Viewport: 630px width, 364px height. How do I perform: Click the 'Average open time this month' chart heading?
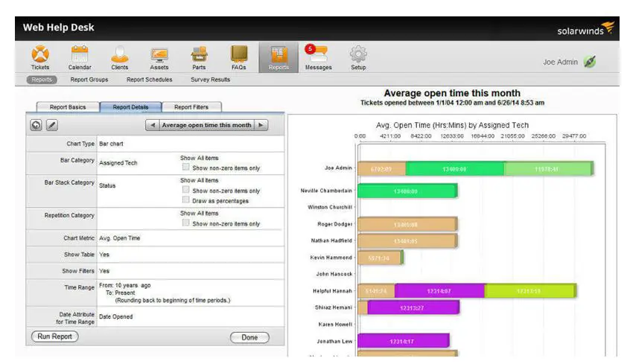point(452,93)
